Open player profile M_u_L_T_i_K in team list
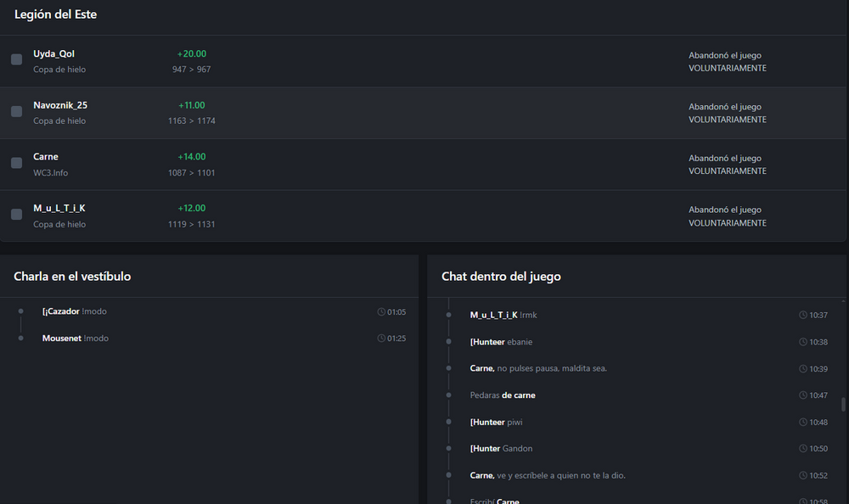 click(x=59, y=208)
